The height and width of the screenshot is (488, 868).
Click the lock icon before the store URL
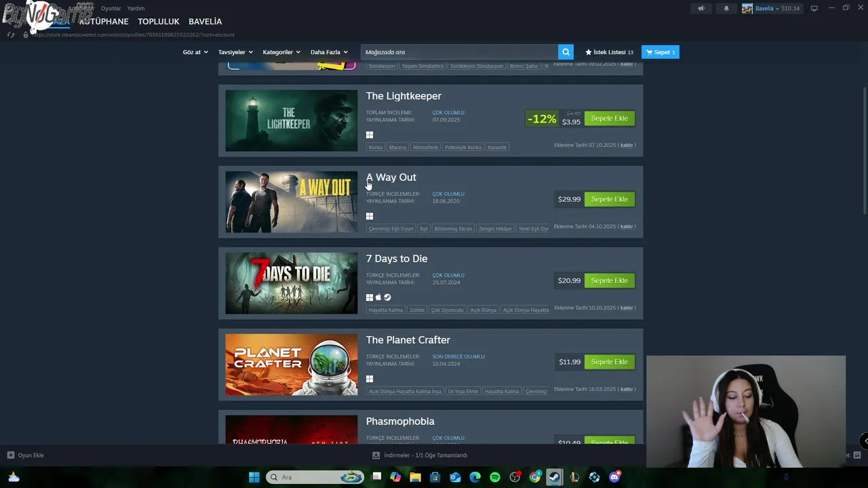coord(26,35)
